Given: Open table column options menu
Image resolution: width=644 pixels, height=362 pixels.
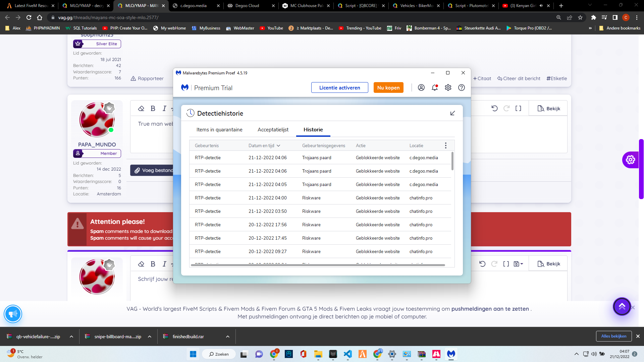Looking at the screenshot, I should coord(446,145).
